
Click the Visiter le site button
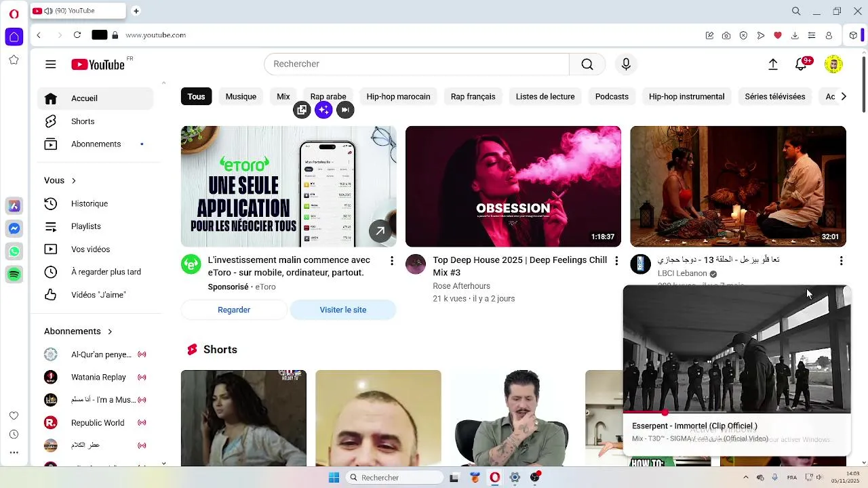coord(343,310)
